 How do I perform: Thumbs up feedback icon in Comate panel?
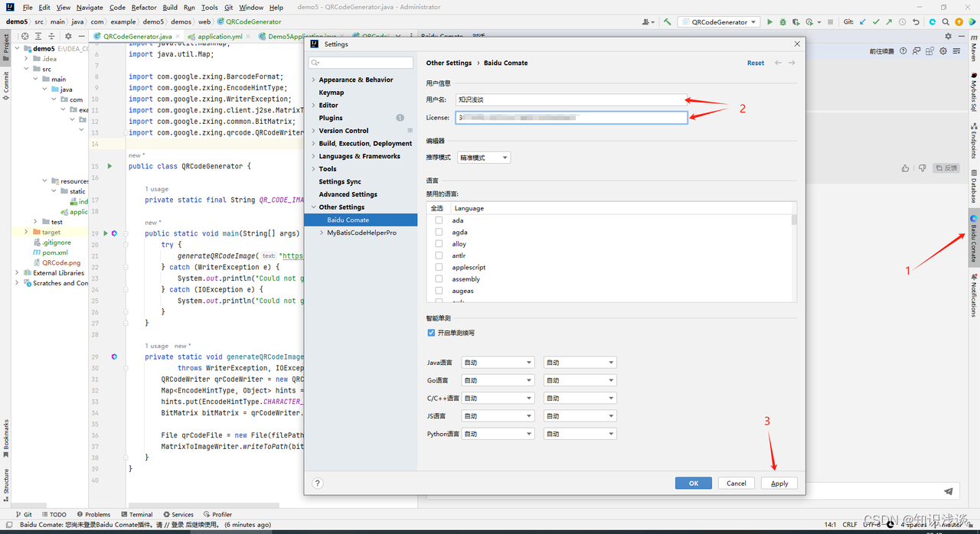pyautogui.click(x=906, y=168)
